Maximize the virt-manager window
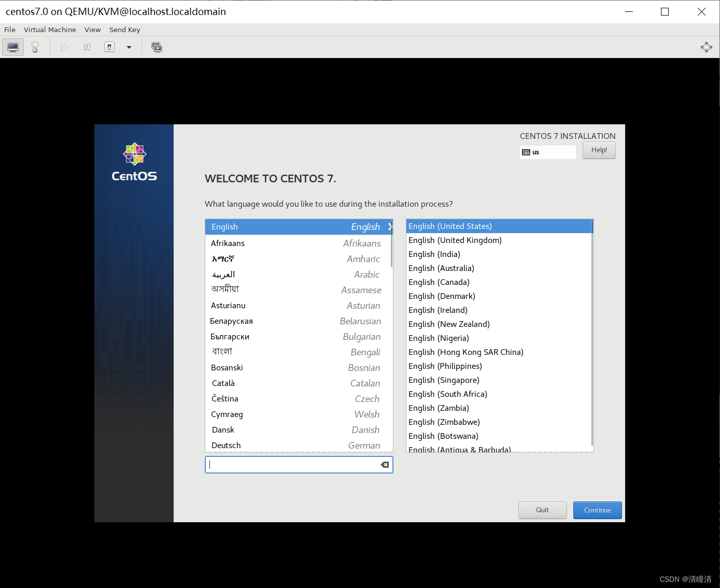This screenshot has width=720, height=588. (665, 11)
